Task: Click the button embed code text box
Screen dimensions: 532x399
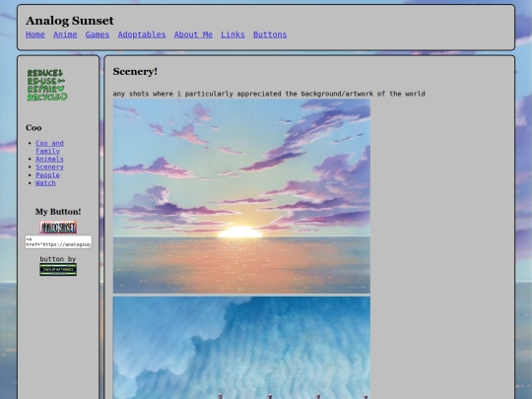Action: click(x=58, y=242)
